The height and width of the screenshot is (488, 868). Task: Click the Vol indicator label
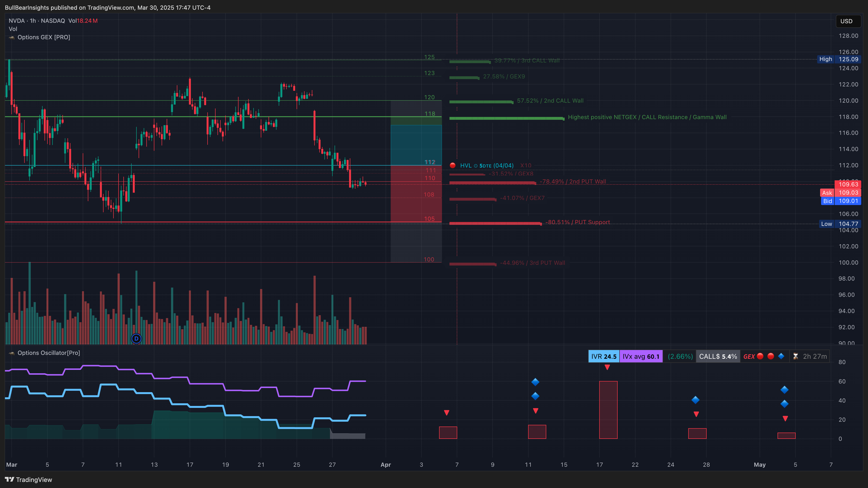tap(13, 29)
